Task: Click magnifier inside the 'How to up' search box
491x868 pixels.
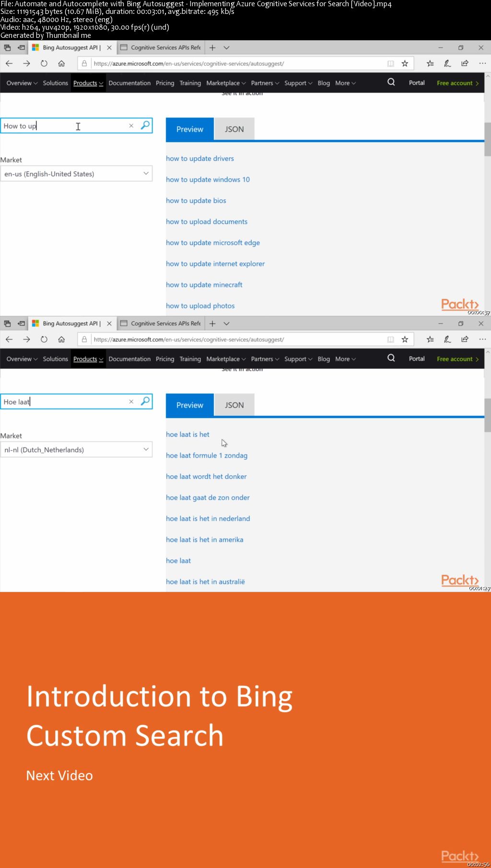Action: tap(145, 125)
